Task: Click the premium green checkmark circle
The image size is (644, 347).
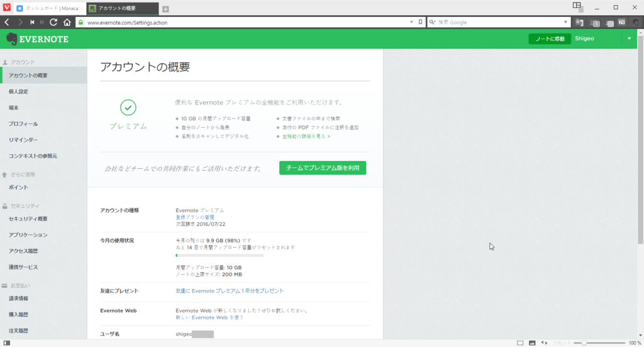Action: pyautogui.click(x=128, y=107)
